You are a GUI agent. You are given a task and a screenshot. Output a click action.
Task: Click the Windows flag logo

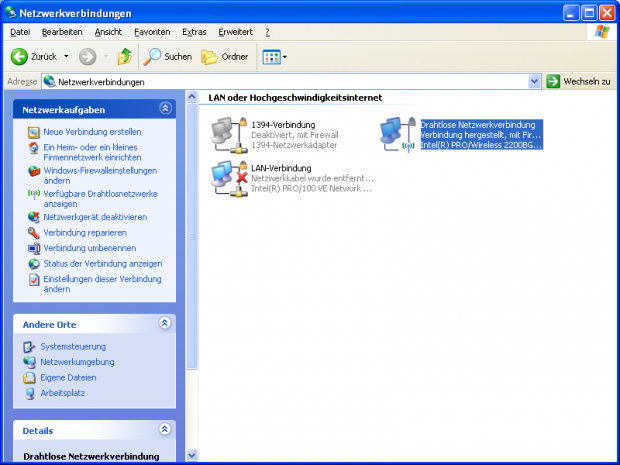click(x=602, y=32)
